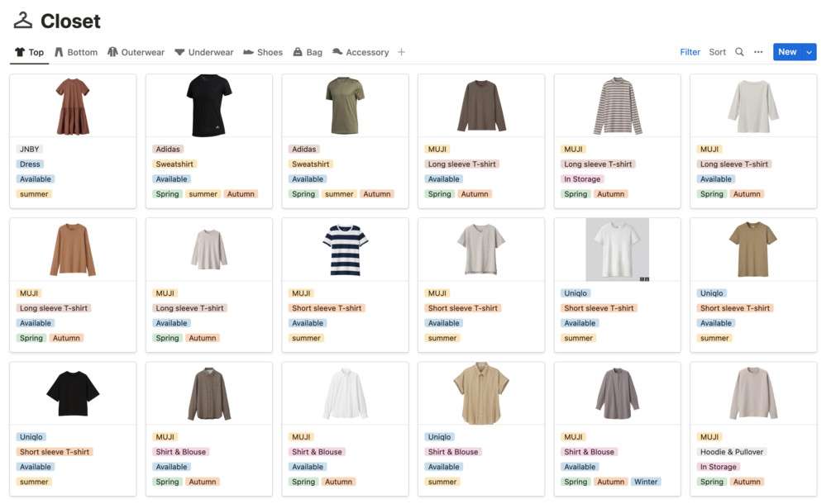Click Shirt & Blouse tag on Uniqlo card
The height and width of the screenshot is (504, 831).
(453, 452)
